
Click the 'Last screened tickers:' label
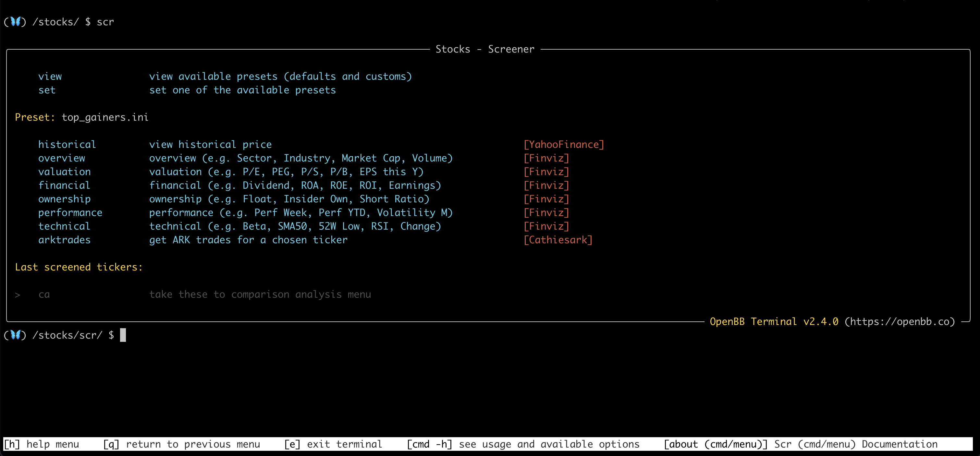coord(79,267)
